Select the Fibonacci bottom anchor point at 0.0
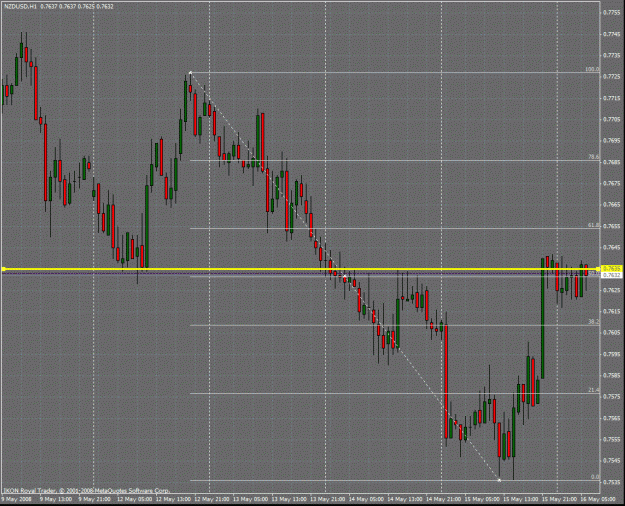Image resolution: width=625 pixels, height=506 pixels. (499, 480)
